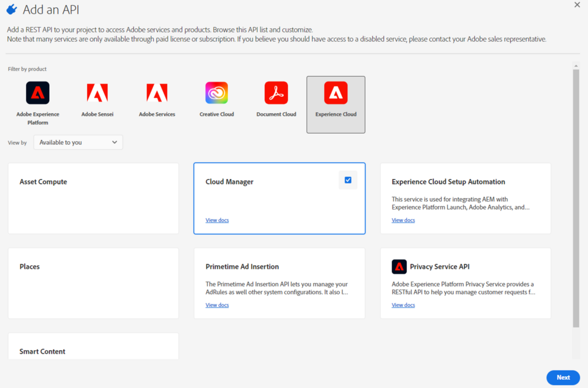Uncheck the Cloud Manager checkbox
The width and height of the screenshot is (588, 388).
pyautogui.click(x=348, y=180)
